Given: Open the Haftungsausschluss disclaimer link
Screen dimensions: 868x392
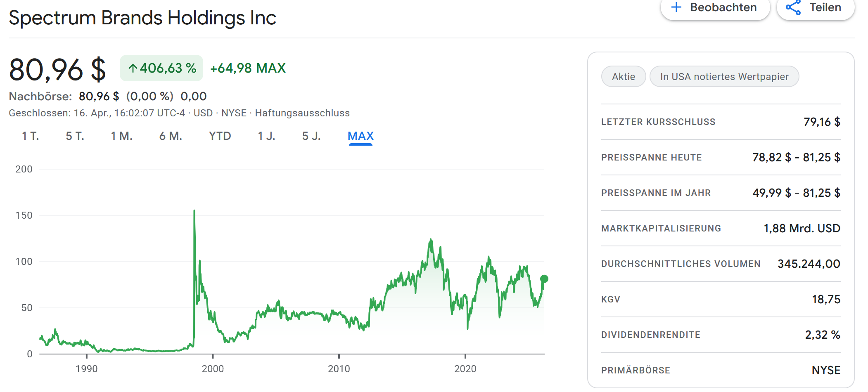Looking at the screenshot, I should click(302, 113).
